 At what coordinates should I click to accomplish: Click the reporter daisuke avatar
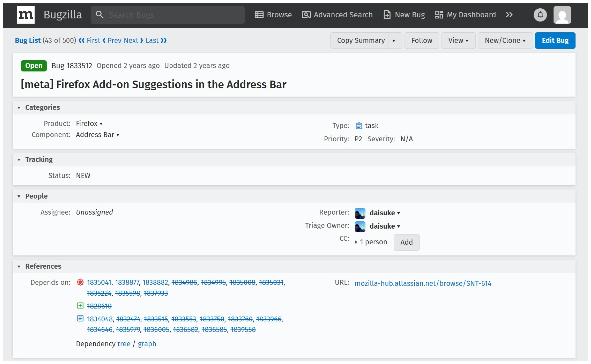click(x=360, y=213)
